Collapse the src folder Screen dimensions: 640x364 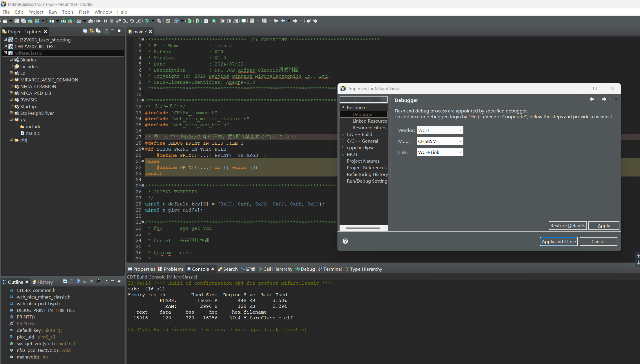11,119
